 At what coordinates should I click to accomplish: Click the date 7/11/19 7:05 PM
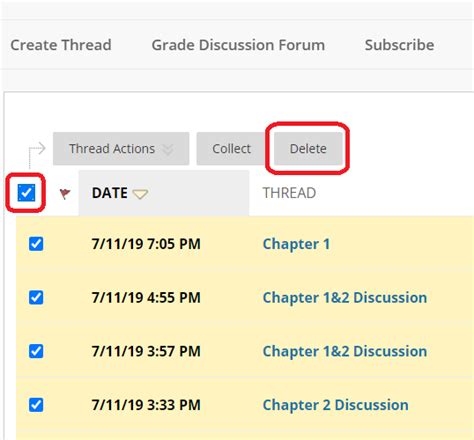point(146,244)
